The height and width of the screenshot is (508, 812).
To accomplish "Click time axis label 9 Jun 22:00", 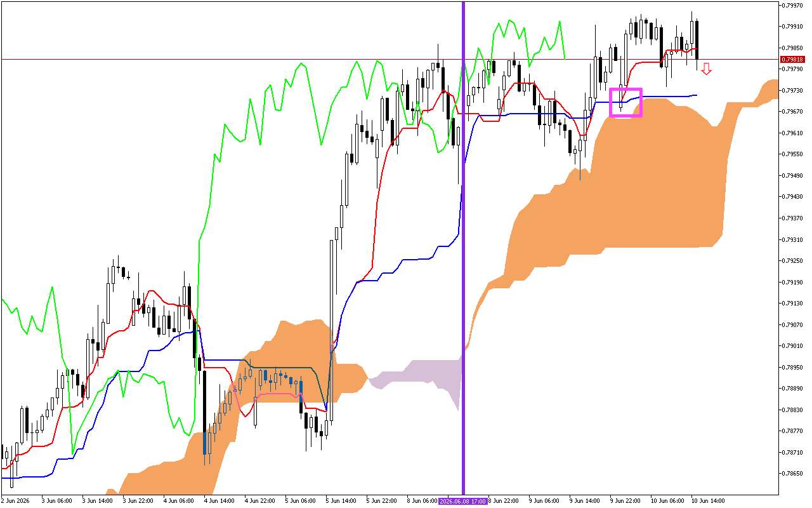I will (625, 501).
